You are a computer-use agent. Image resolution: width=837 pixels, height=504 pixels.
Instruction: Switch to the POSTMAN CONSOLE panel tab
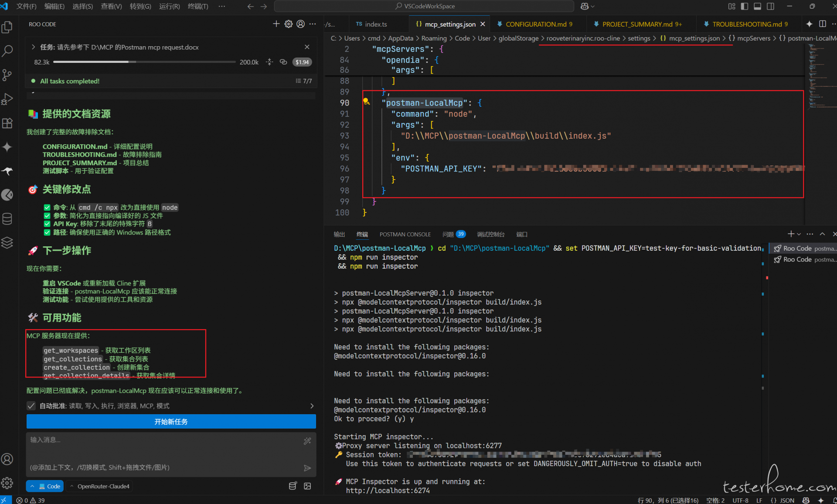[405, 234]
